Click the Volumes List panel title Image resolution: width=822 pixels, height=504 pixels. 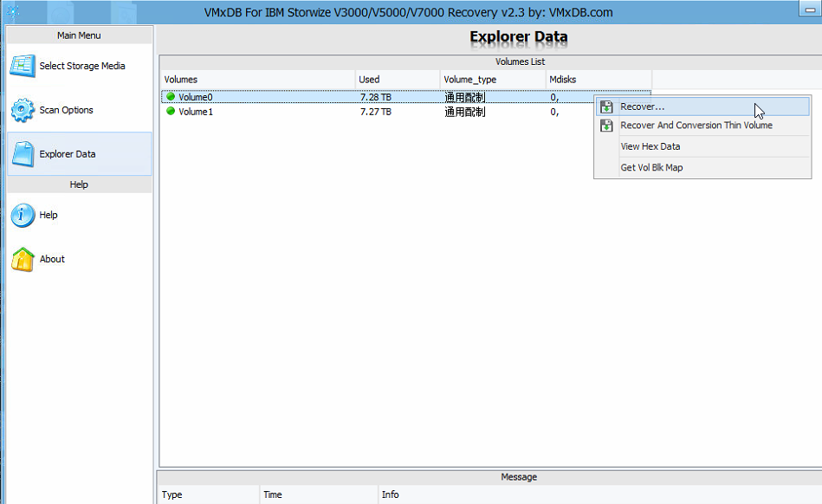[x=520, y=61]
